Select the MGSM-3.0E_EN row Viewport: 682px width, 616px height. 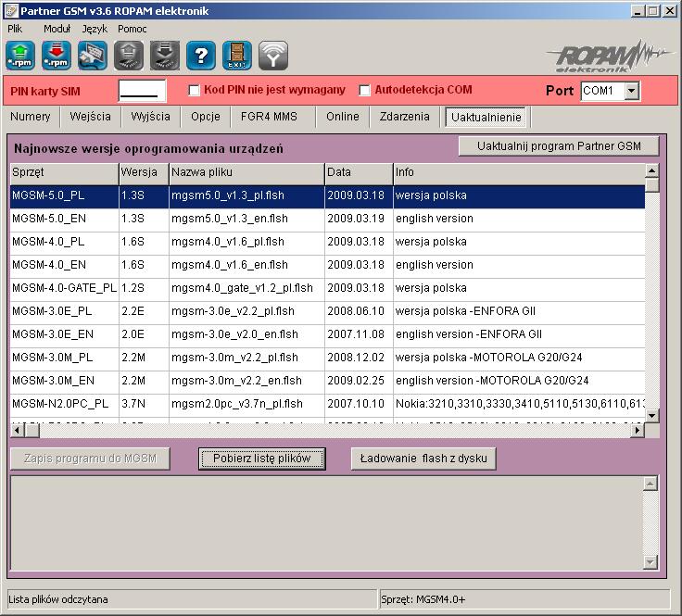coord(327,334)
